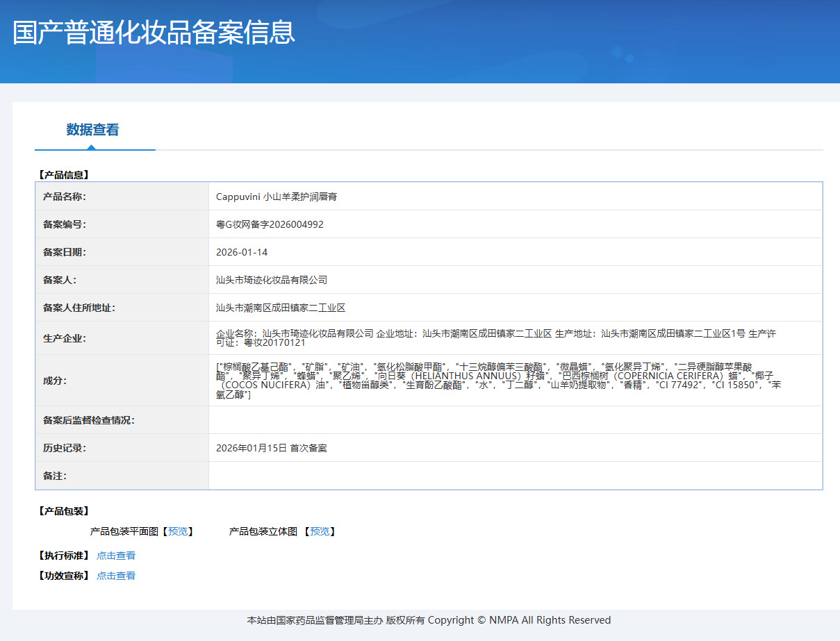Click the NMPA copyright footer text
Image resolution: width=840 pixels, height=641 pixels.
[429, 620]
